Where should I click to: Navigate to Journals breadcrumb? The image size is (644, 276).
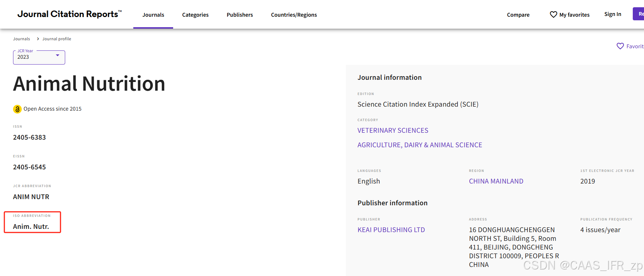pyautogui.click(x=21, y=39)
